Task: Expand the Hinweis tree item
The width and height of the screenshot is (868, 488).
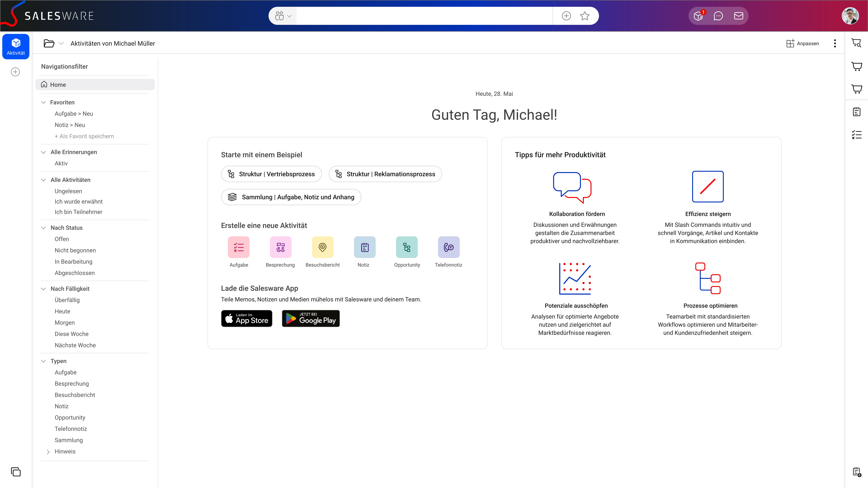Action: (x=49, y=451)
